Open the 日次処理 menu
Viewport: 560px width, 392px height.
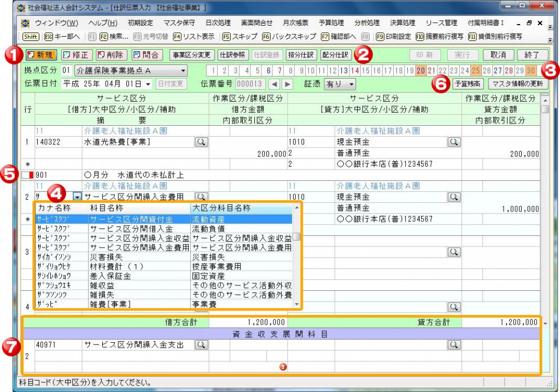217,23
